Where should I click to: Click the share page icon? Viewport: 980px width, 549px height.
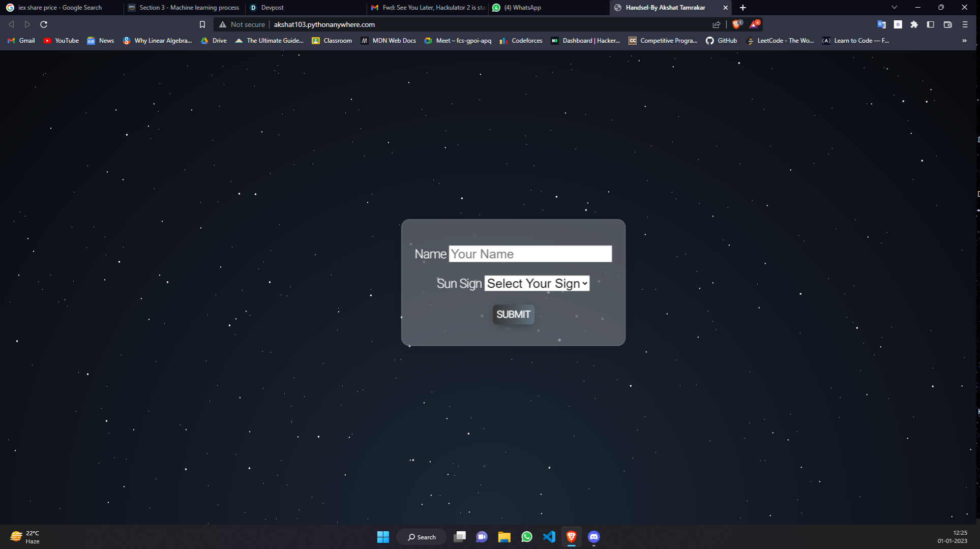[x=717, y=24]
